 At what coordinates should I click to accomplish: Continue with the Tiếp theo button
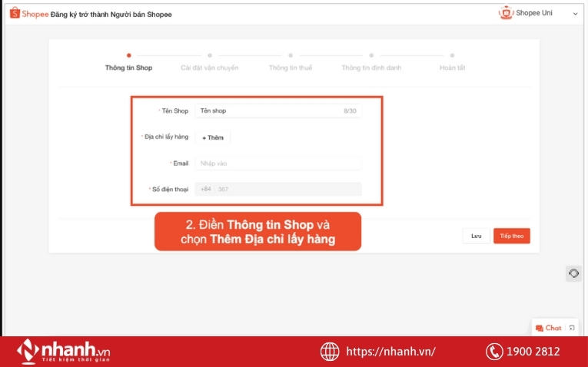(511, 236)
